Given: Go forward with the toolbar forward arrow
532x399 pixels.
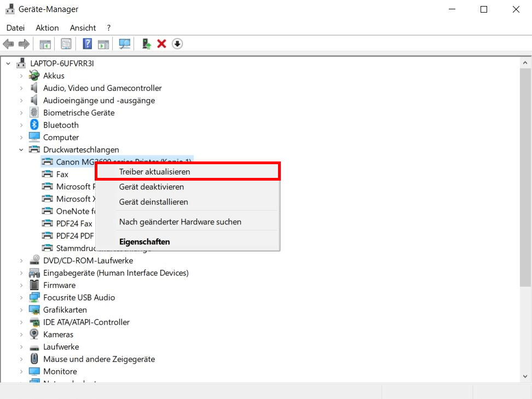Looking at the screenshot, I should coord(24,44).
